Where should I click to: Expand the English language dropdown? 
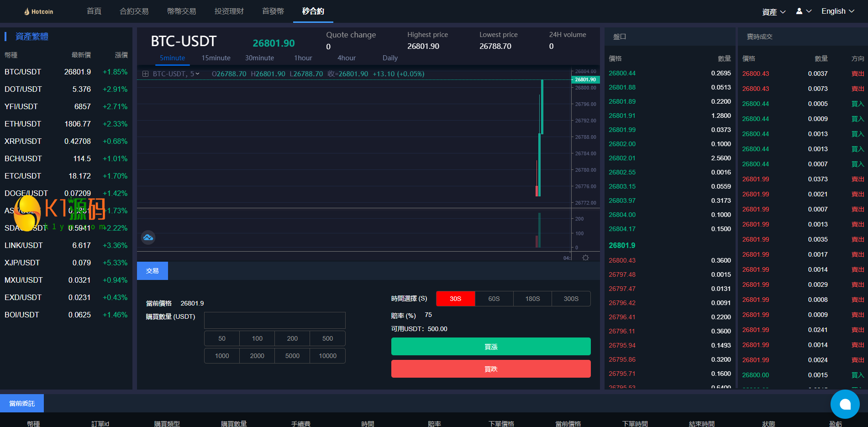[x=837, y=11]
